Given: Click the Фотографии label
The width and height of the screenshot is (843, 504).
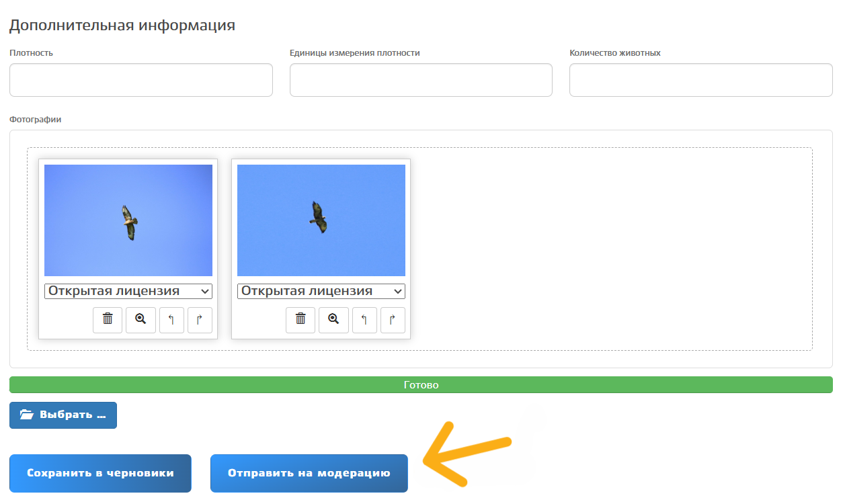Looking at the screenshot, I should tap(36, 119).
